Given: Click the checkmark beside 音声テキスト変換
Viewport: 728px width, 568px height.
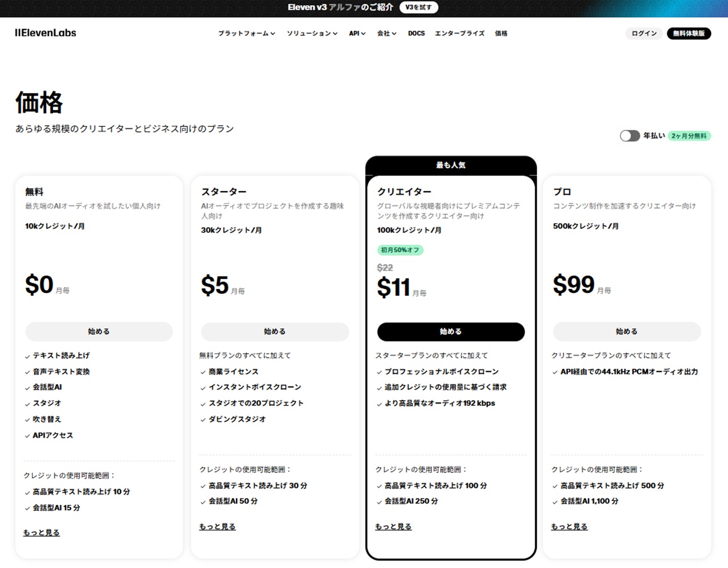Looking at the screenshot, I should pyautogui.click(x=27, y=372).
